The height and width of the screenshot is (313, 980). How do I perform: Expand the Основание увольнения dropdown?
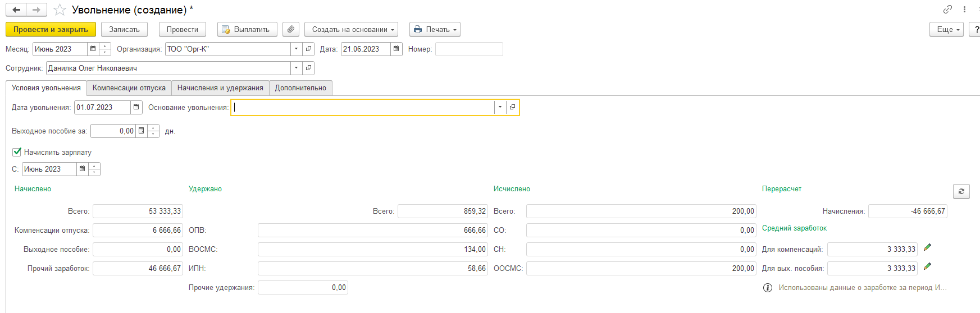click(x=499, y=107)
